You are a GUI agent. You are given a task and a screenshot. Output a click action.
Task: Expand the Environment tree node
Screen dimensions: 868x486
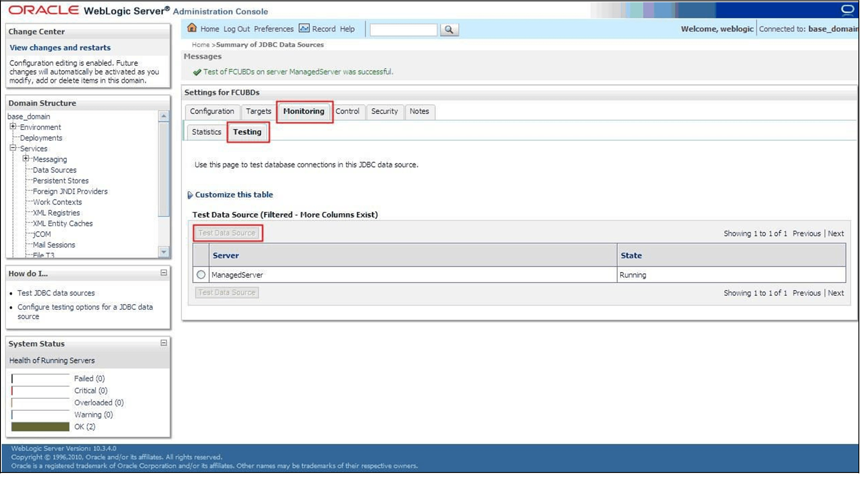click(x=13, y=127)
